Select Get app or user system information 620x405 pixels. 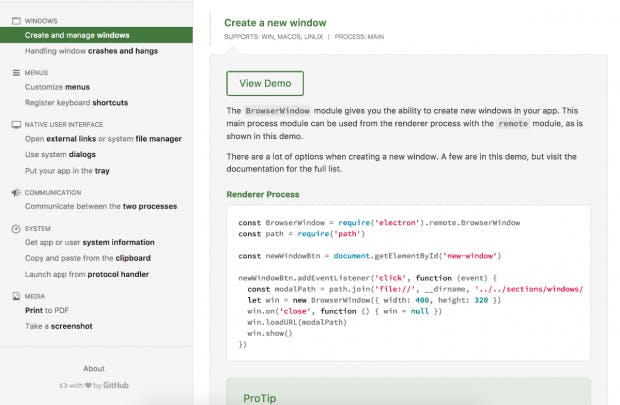[x=90, y=242]
